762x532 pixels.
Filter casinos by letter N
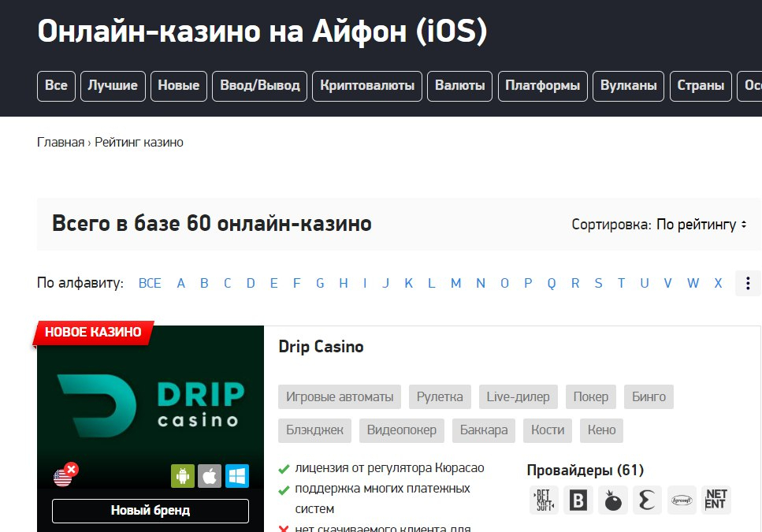[x=481, y=283]
